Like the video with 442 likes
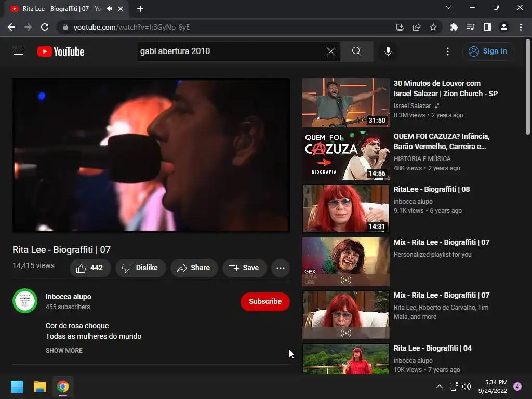Image resolution: width=532 pixels, height=399 pixels. pos(90,268)
